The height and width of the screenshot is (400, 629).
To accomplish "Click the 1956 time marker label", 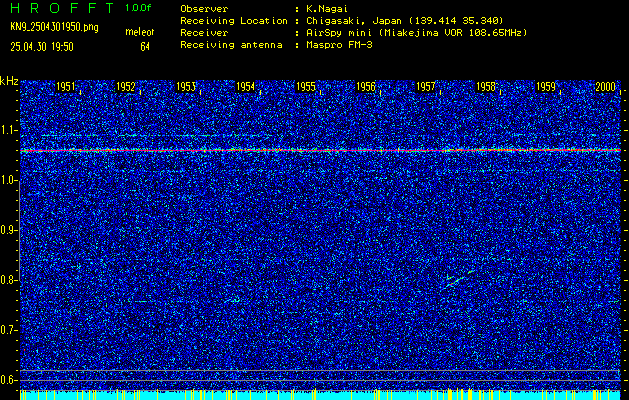I will coord(365,87).
